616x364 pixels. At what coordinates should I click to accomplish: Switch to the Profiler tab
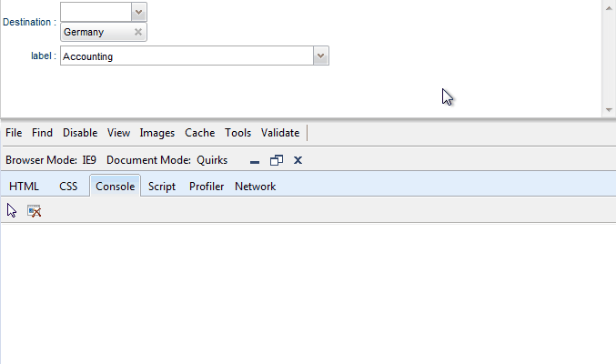pyautogui.click(x=207, y=187)
